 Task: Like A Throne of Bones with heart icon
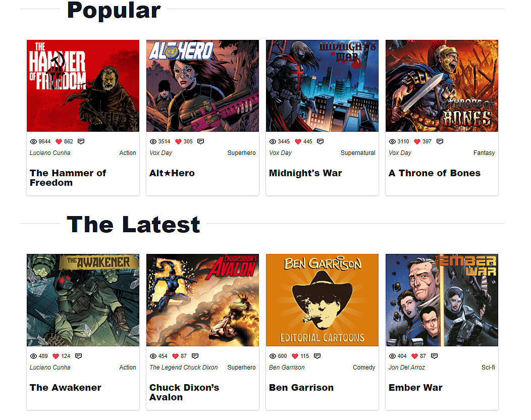point(417,141)
